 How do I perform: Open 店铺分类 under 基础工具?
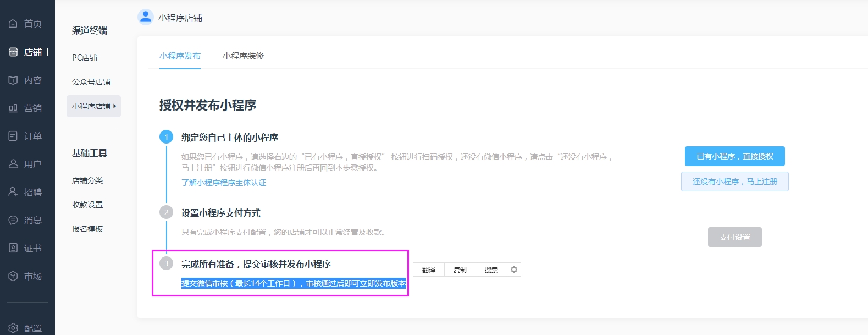tap(87, 180)
